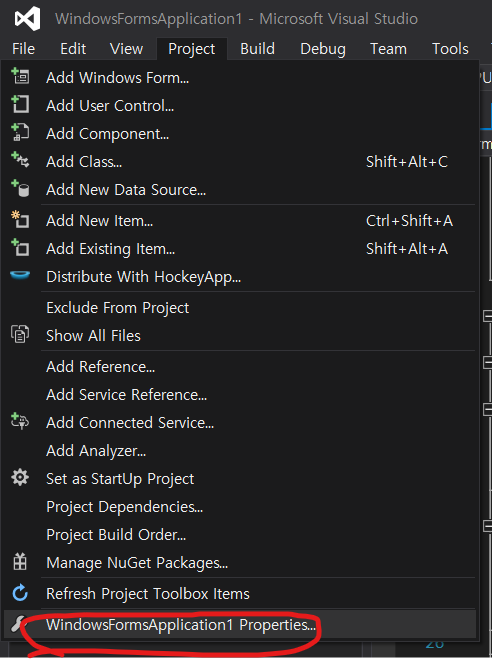Close the open Project menu
The height and width of the screenshot is (659, 492).
click(192, 49)
